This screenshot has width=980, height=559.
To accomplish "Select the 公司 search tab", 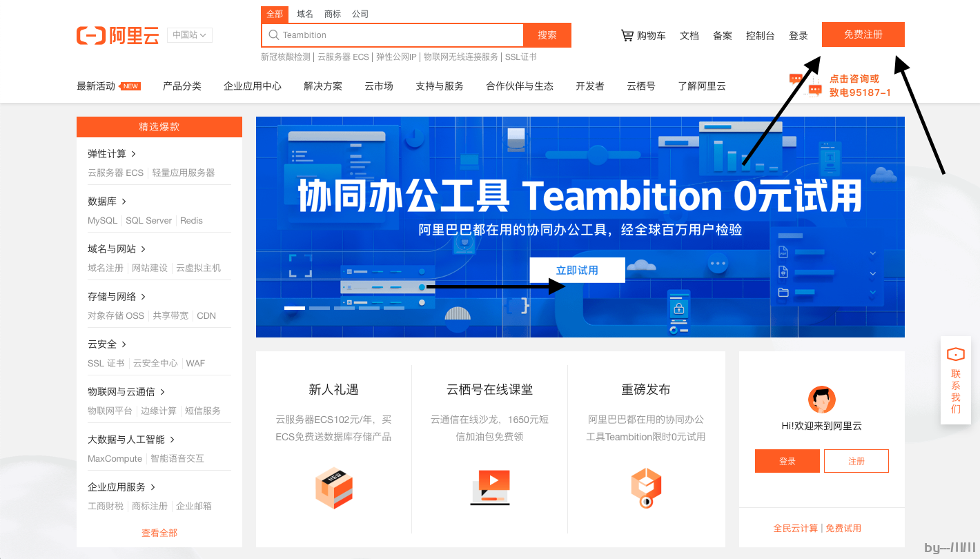I will 360,14.
